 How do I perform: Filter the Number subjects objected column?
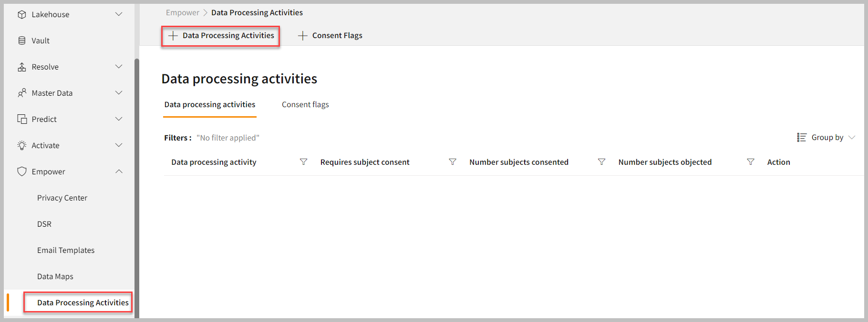750,162
